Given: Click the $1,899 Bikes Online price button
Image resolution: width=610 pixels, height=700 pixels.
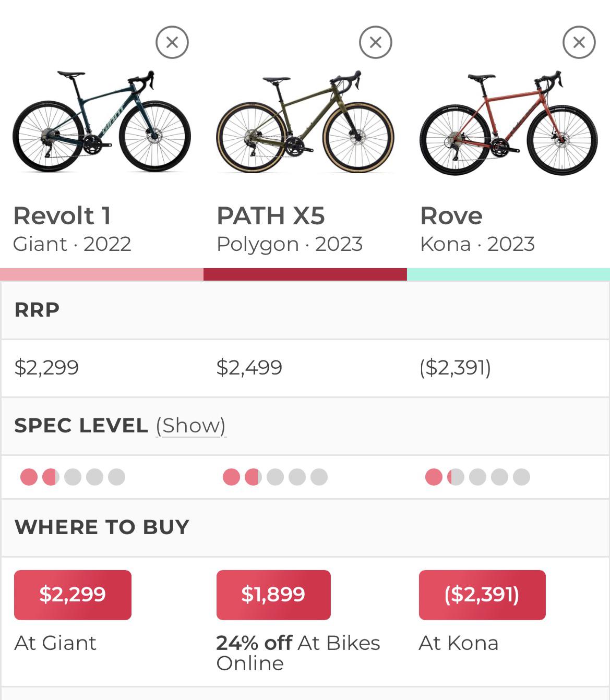Looking at the screenshot, I should click(273, 595).
